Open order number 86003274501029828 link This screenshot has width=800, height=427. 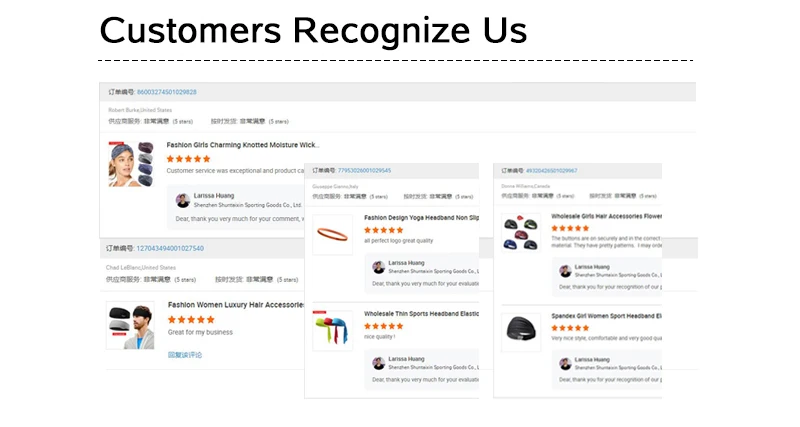[166, 92]
